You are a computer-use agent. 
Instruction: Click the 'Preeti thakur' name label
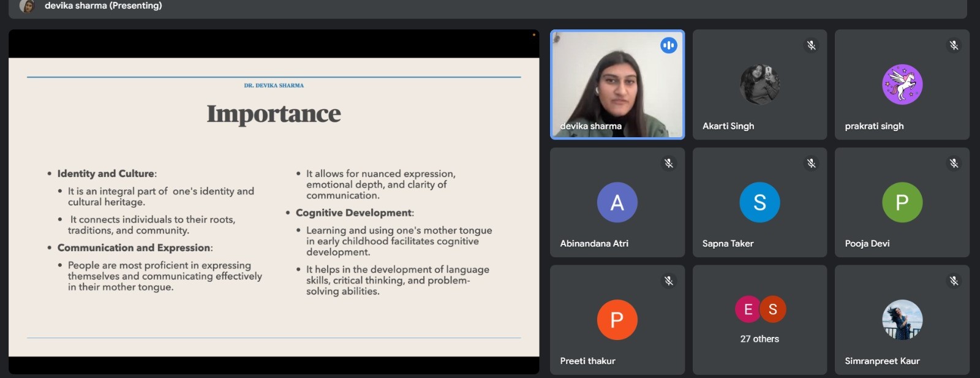(x=587, y=361)
